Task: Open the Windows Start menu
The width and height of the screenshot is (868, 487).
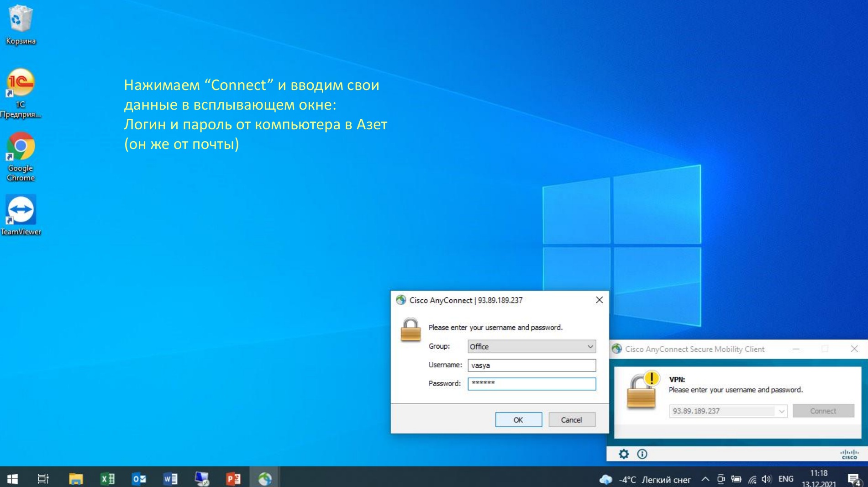Action: (x=12, y=478)
